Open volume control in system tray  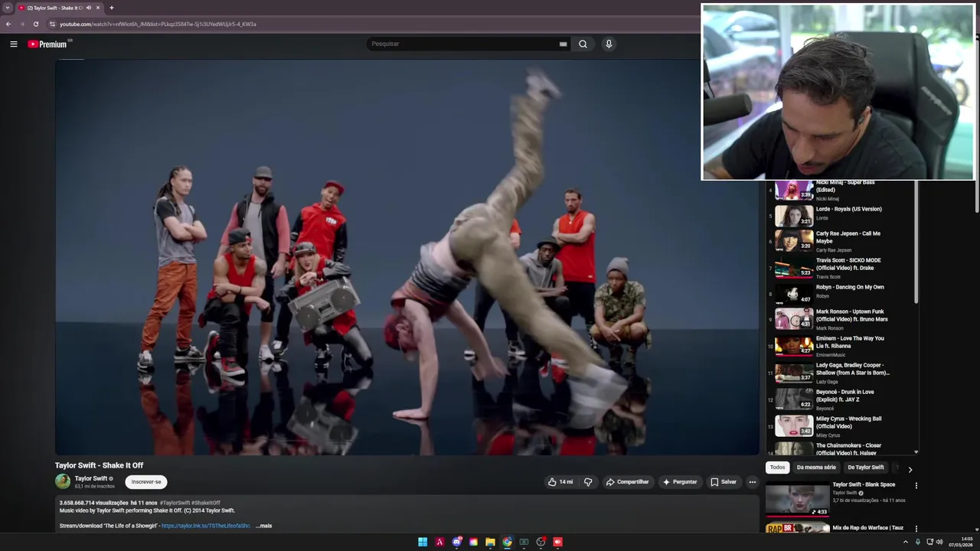point(939,542)
